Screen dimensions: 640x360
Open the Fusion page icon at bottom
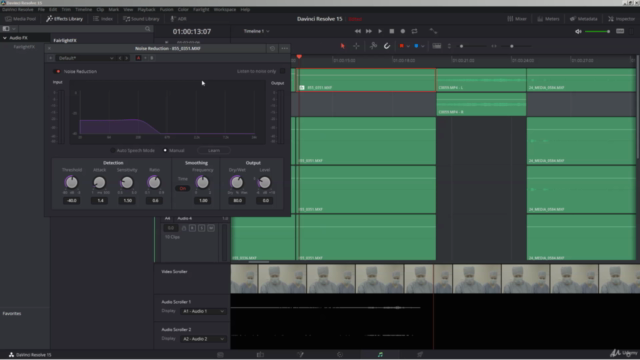click(300, 355)
